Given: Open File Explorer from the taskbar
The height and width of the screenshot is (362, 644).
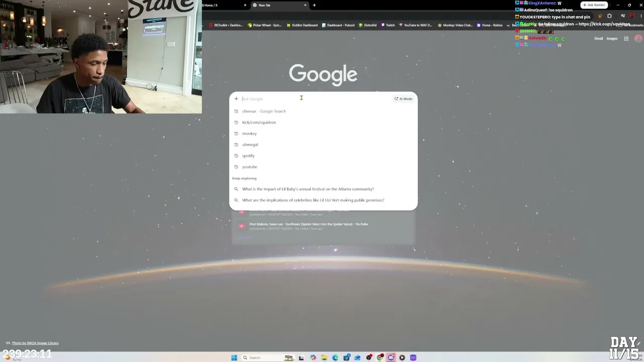Looking at the screenshot, I should pos(324,357).
